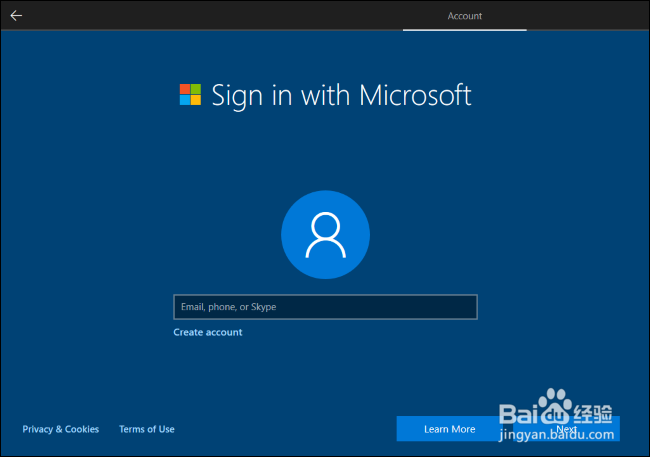The width and height of the screenshot is (650, 457).
Task: Click the user avatar circle icon
Action: coord(325,235)
